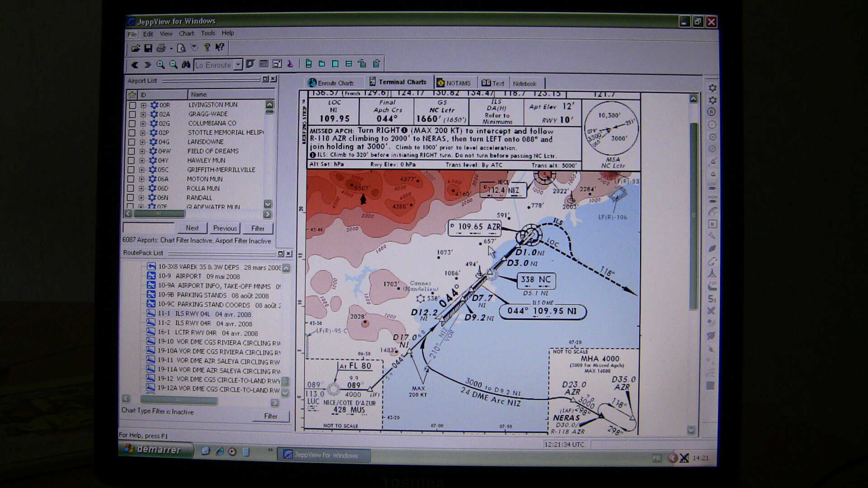Open the View menu

coord(166,34)
